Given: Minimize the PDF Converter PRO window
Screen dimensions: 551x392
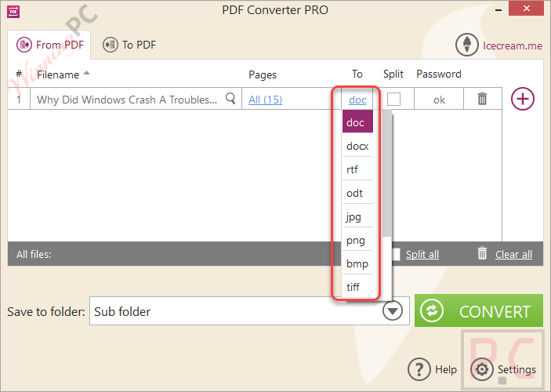Looking at the screenshot, I should pyautogui.click(x=498, y=10).
